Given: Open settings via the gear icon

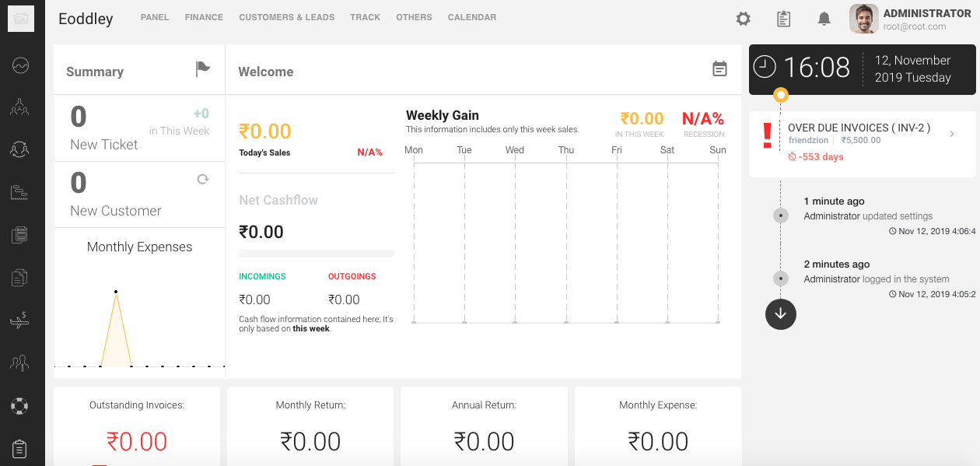Looking at the screenshot, I should point(743,19).
